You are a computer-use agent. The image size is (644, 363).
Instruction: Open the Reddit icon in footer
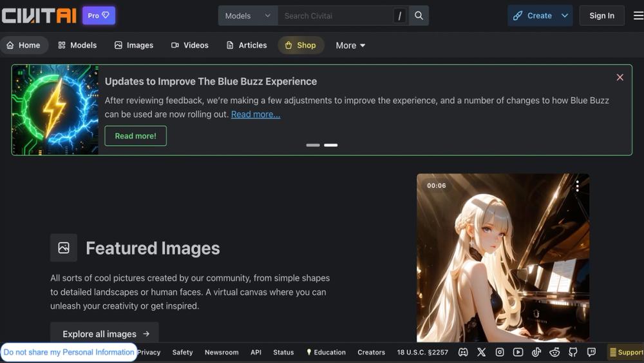point(554,352)
